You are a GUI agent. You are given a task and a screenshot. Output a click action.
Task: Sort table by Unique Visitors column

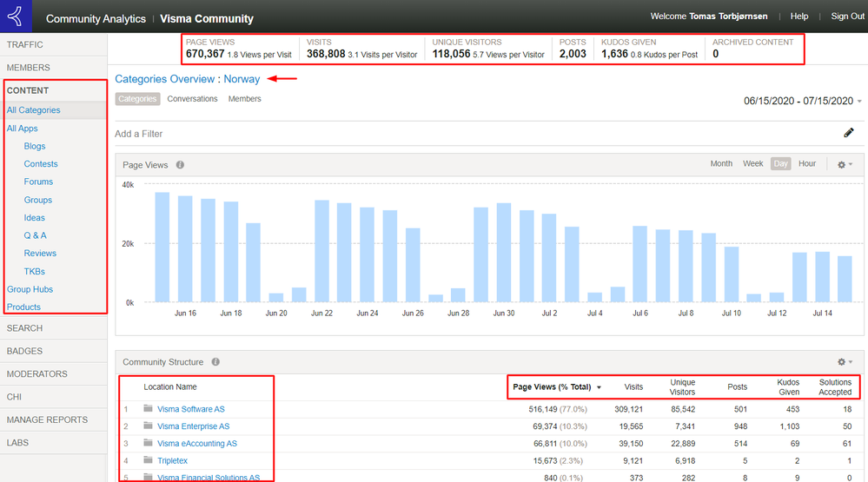pos(682,386)
